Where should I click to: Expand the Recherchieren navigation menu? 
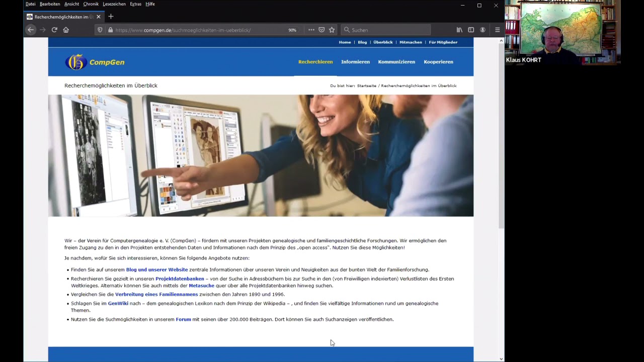coord(315,62)
